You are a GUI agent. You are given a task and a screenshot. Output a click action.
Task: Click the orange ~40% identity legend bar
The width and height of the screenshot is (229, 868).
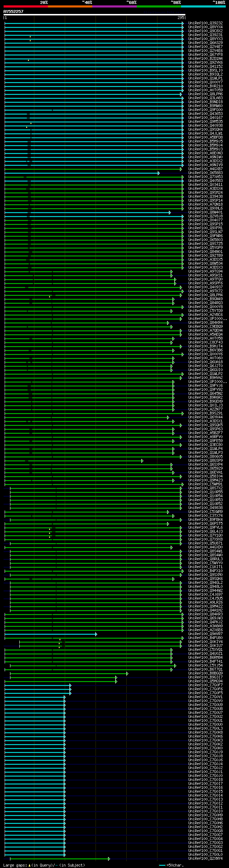(x=70, y=6)
